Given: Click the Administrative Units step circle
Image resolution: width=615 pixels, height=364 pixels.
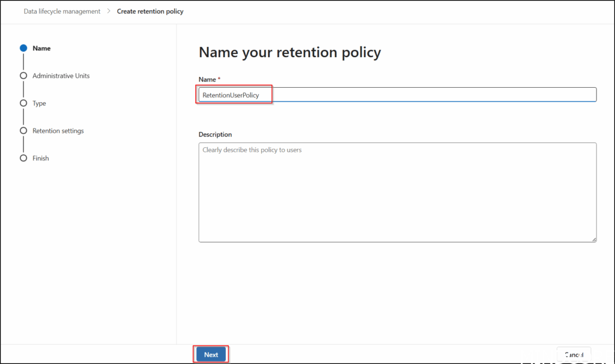Looking at the screenshot, I should tap(23, 76).
